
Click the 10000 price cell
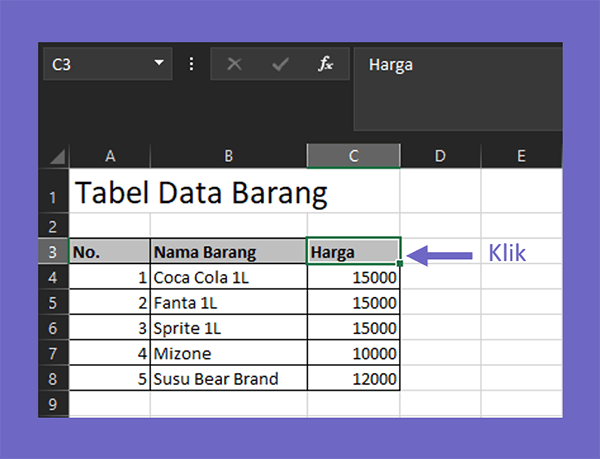pyautogui.click(x=354, y=353)
